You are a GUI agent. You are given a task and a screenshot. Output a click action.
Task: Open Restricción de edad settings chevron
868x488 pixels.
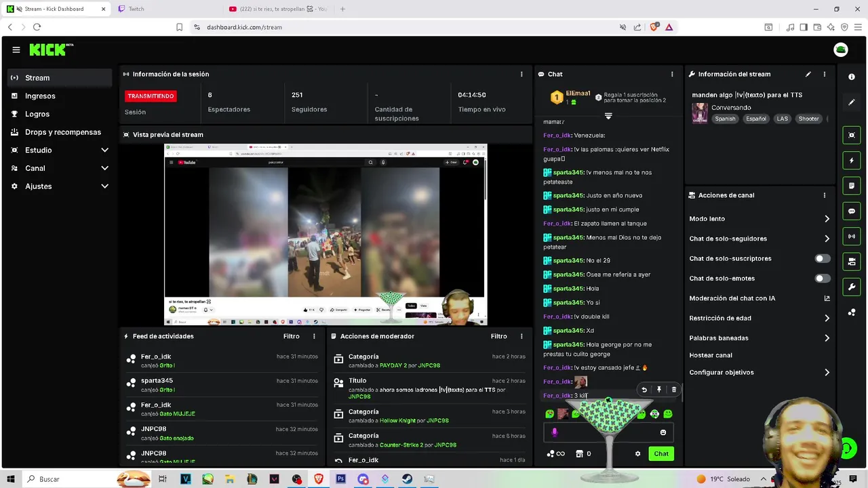(827, 318)
